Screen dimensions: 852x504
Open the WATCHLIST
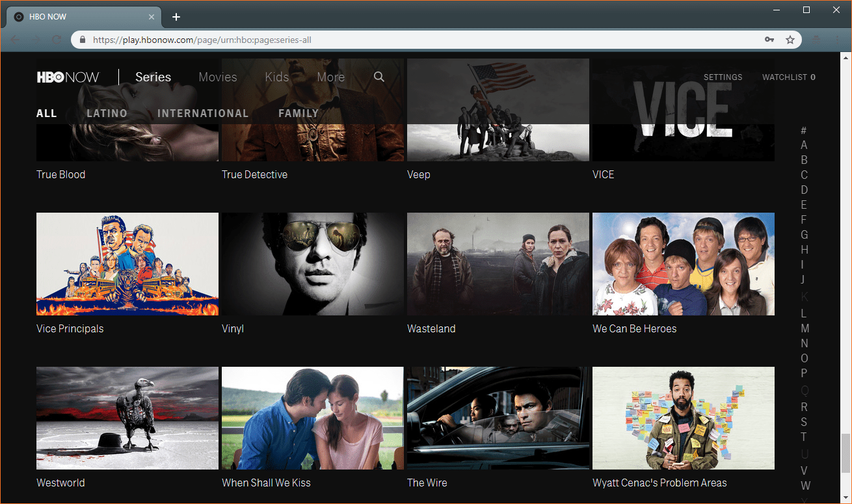coord(788,77)
